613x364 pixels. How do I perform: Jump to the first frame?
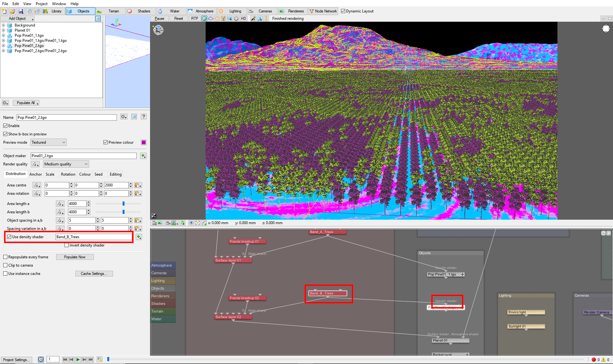point(65,360)
